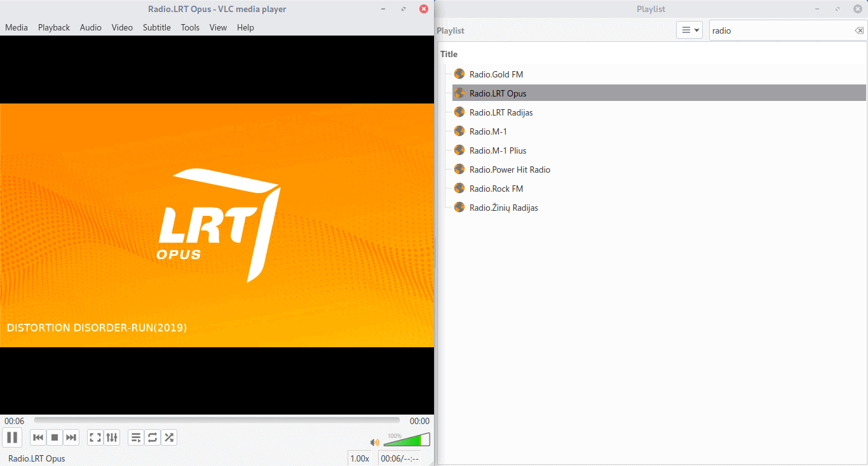Open extended settings and effects
Screen dimensions: 868x466
(x=112, y=437)
